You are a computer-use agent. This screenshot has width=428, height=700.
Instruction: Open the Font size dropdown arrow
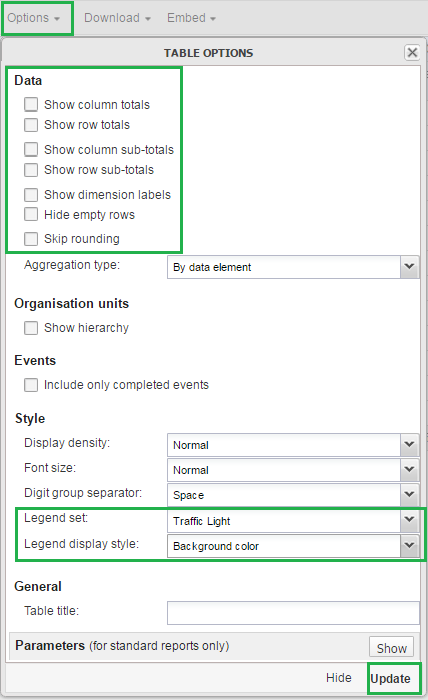pos(409,470)
